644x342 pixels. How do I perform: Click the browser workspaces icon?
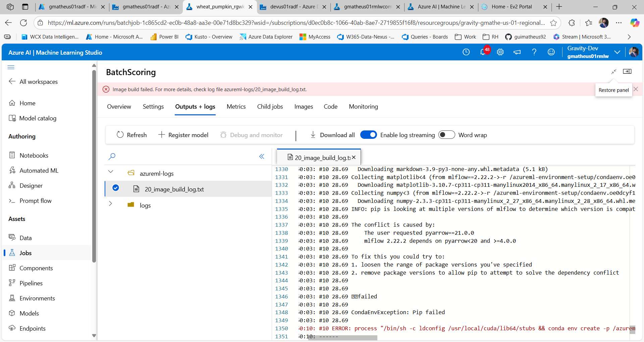click(10, 7)
